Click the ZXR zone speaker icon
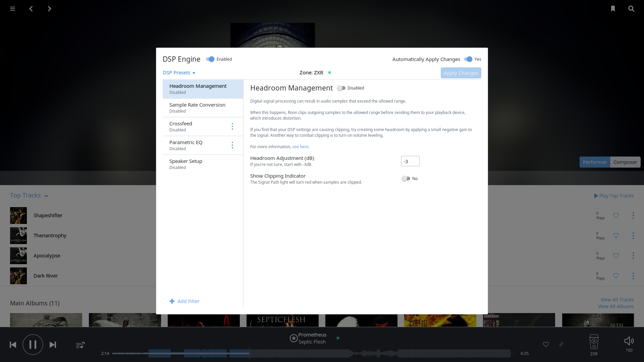The width and height of the screenshot is (644, 362). click(x=594, y=342)
